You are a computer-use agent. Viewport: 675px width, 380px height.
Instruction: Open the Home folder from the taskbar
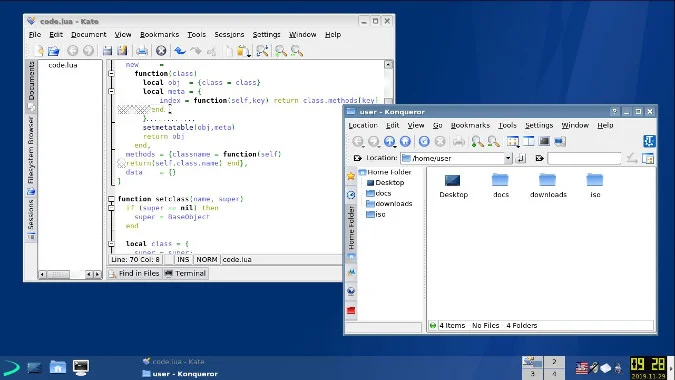(x=58, y=367)
